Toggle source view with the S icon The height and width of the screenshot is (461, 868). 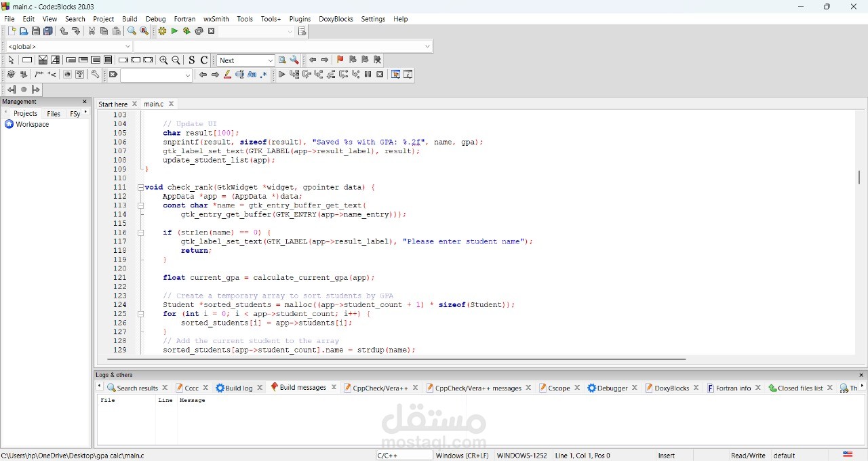pyautogui.click(x=192, y=60)
